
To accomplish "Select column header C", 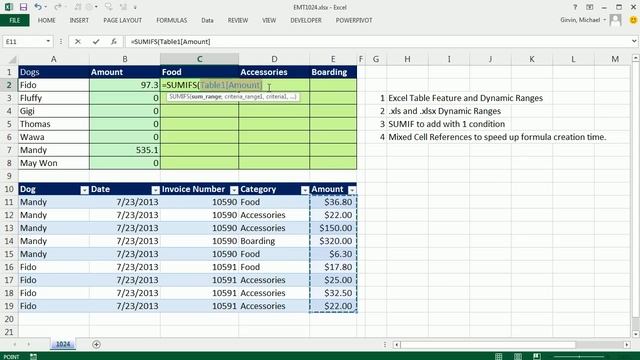I will pyautogui.click(x=199, y=59).
